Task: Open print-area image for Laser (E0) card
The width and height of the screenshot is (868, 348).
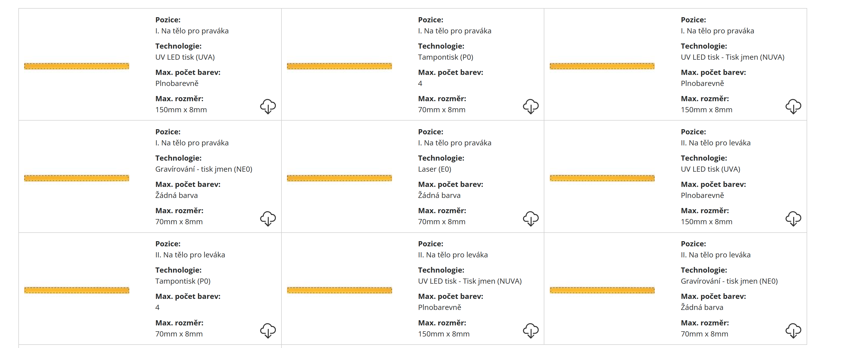Action: (x=339, y=178)
